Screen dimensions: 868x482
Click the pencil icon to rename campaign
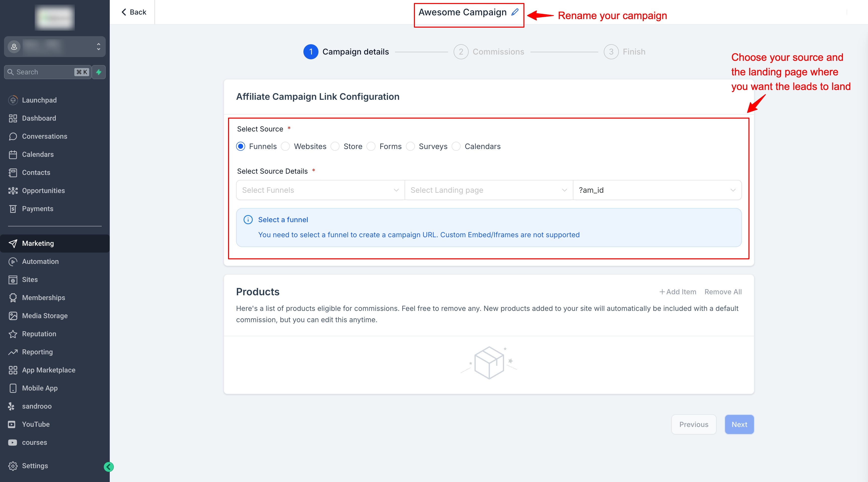point(515,12)
